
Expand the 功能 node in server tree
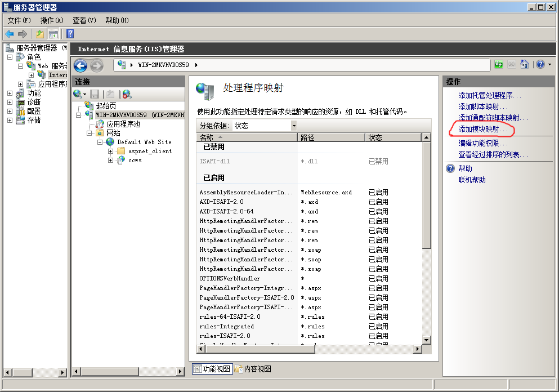(10, 93)
